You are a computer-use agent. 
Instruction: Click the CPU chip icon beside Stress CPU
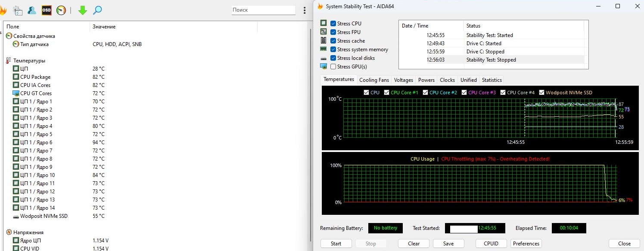[324, 23]
